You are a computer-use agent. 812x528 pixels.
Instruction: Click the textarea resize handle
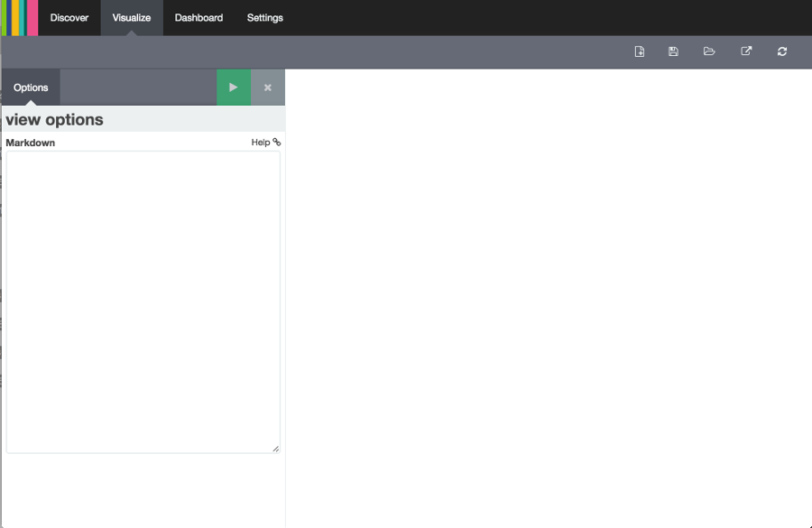point(275,448)
